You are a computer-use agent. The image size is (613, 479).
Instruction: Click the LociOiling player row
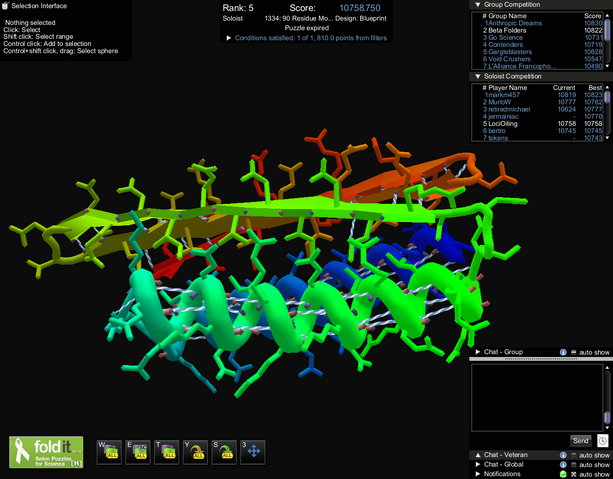pyautogui.click(x=542, y=124)
